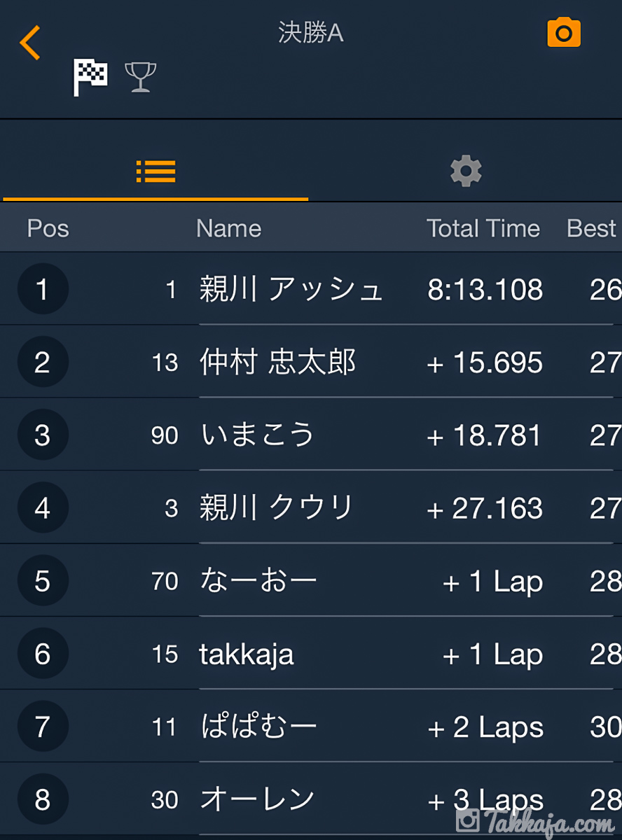Image resolution: width=622 pixels, height=840 pixels.
Task: Tap the 決勝A title text
Action: coord(311,33)
